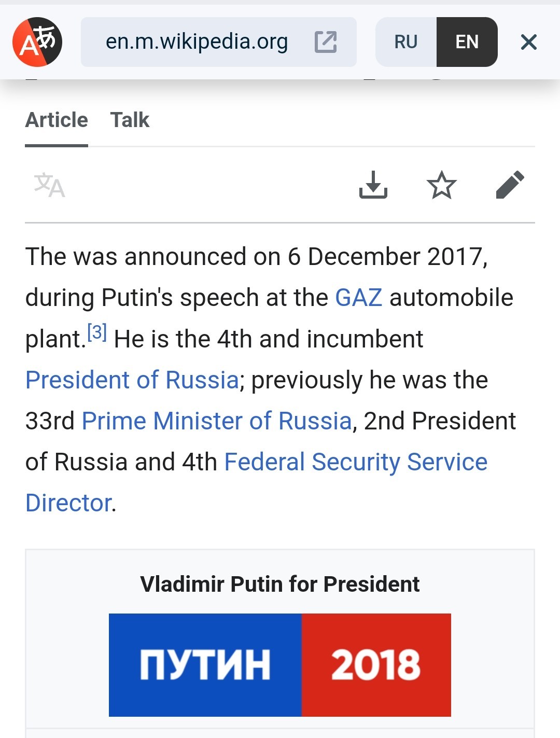This screenshot has height=738, width=560.
Task: Tap the translator app logo icon
Action: pos(37,42)
